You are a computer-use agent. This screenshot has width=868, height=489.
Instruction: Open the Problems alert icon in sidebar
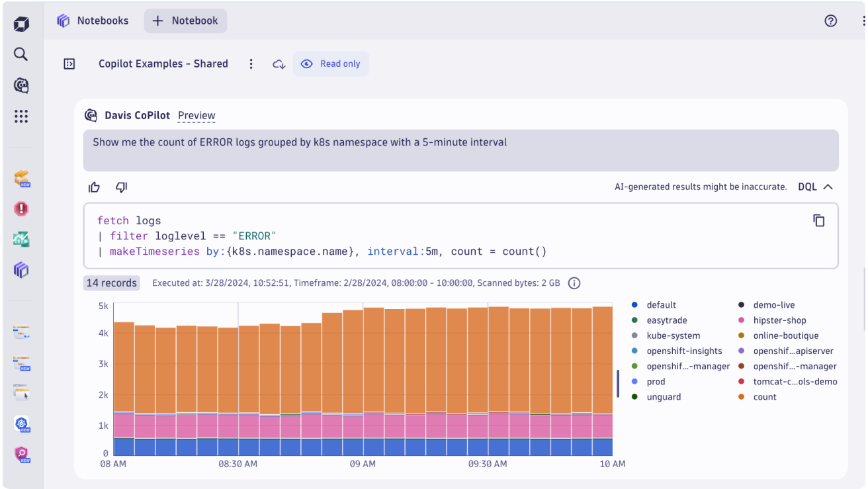pyautogui.click(x=21, y=209)
